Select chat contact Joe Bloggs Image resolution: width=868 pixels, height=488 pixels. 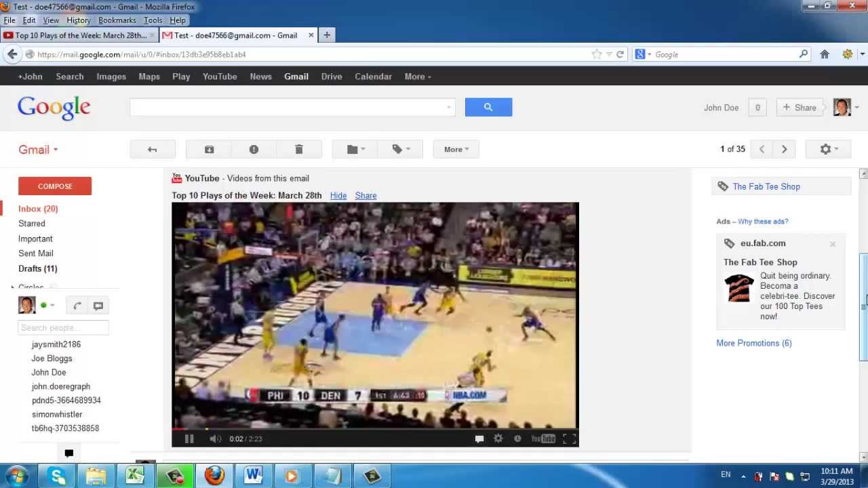tap(52, 359)
